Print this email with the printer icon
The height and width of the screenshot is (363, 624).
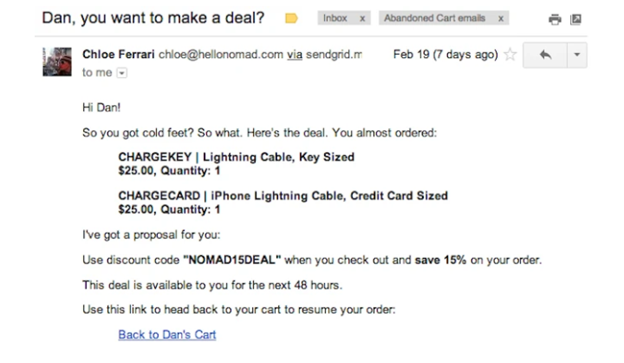555,19
